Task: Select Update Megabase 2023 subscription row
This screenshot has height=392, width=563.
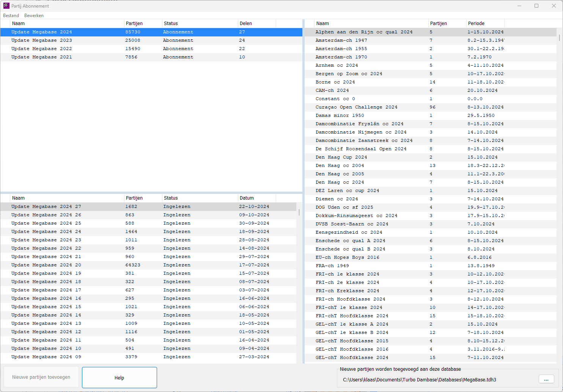Action: click(x=151, y=41)
